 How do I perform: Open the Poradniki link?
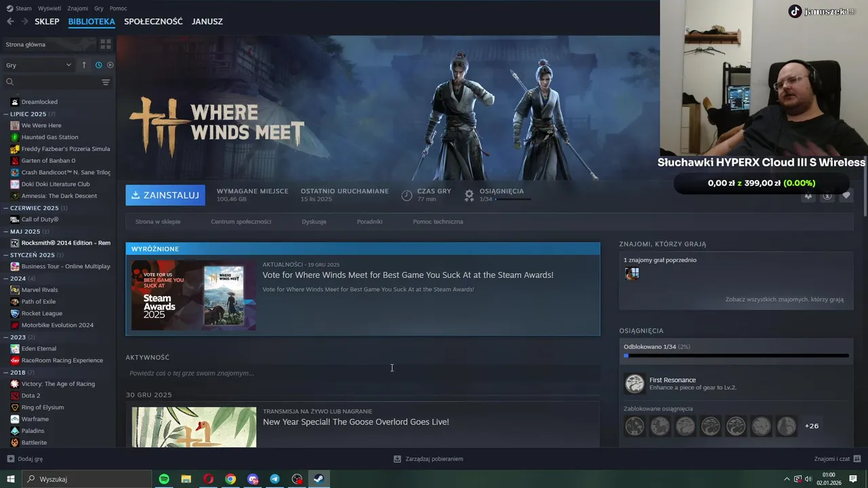point(370,222)
